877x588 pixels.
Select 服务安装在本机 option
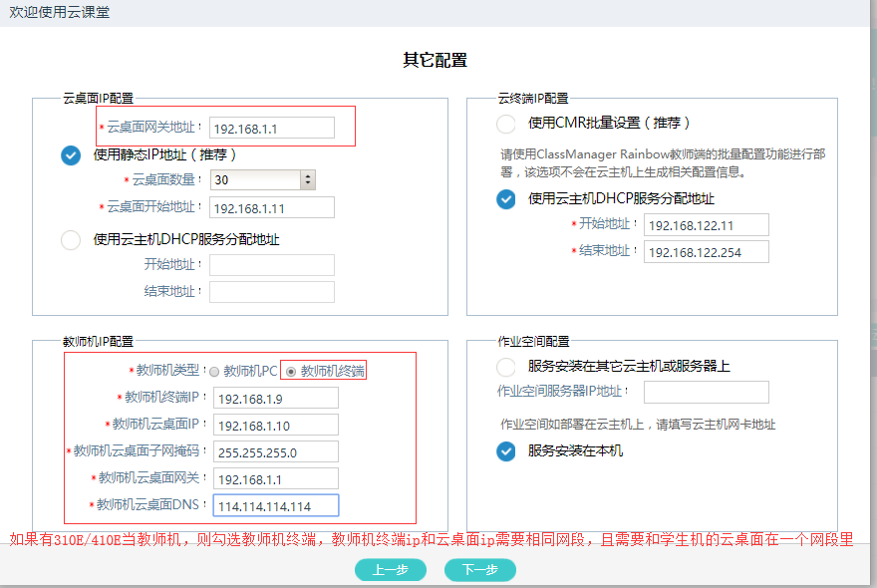point(506,451)
